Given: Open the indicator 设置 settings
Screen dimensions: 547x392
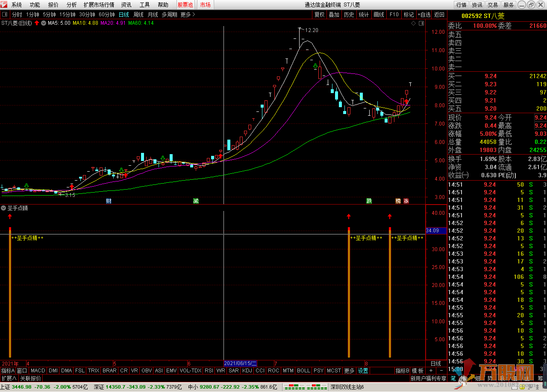Looking at the screenshot, I should pos(363,371).
